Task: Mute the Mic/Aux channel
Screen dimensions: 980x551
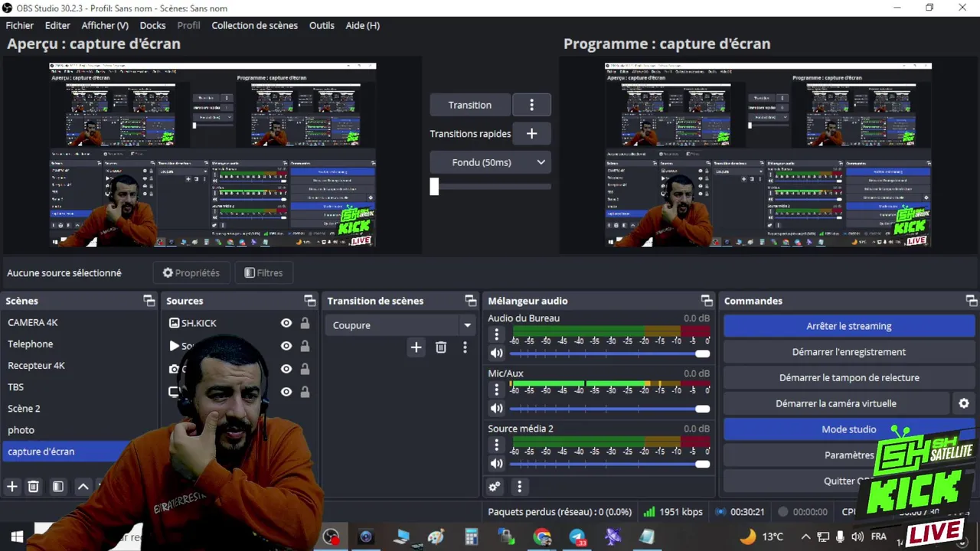Action: tap(497, 409)
